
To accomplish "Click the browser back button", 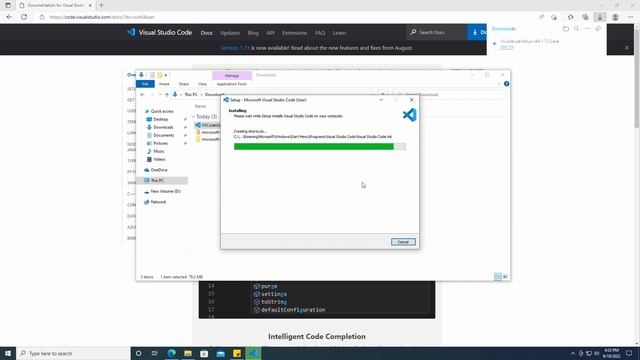I will pyautogui.click(x=9, y=17).
